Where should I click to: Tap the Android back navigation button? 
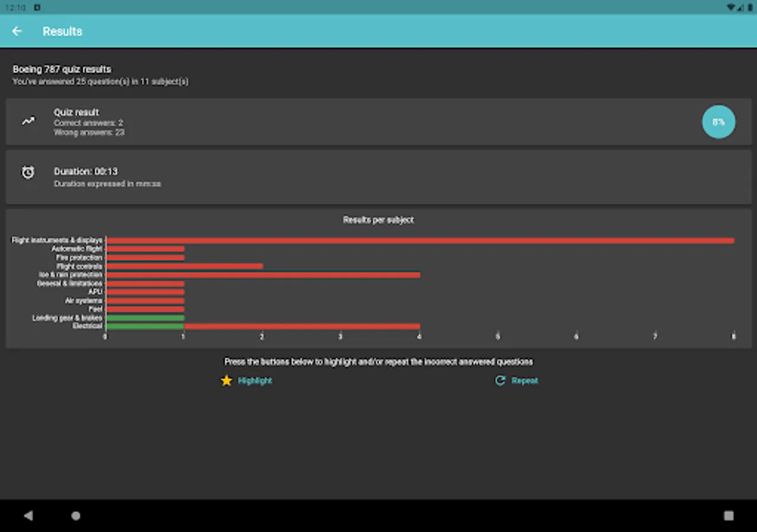tap(28, 515)
